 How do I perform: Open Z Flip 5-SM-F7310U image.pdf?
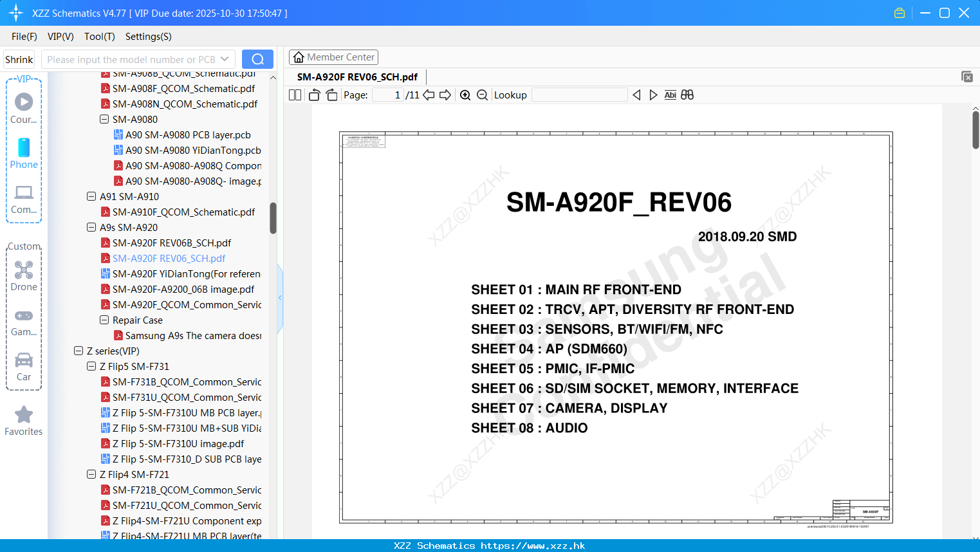coord(178,443)
